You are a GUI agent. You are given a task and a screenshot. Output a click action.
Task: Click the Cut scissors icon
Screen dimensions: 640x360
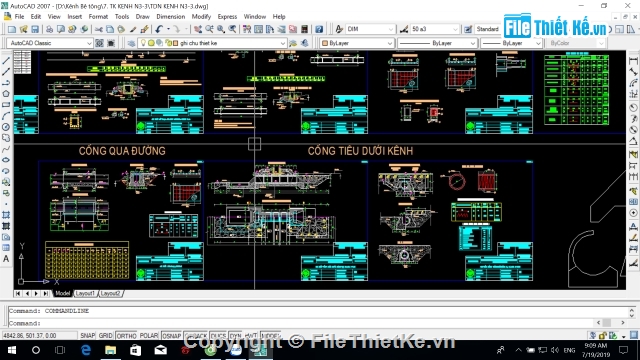pos(98,29)
